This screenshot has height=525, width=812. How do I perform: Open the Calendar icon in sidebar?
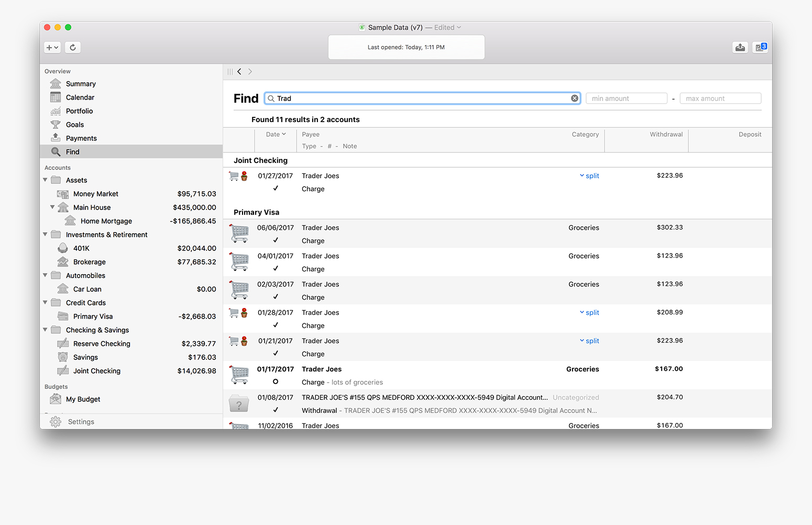(x=56, y=97)
